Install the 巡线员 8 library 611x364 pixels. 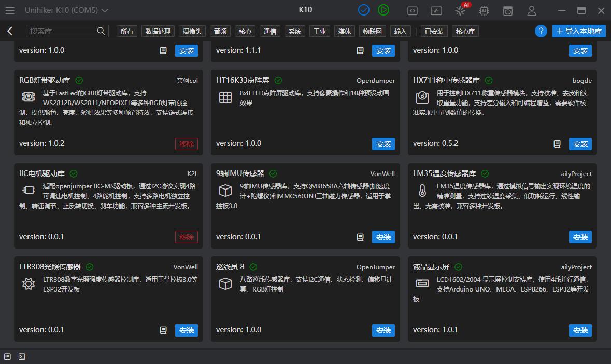pos(383,330)
